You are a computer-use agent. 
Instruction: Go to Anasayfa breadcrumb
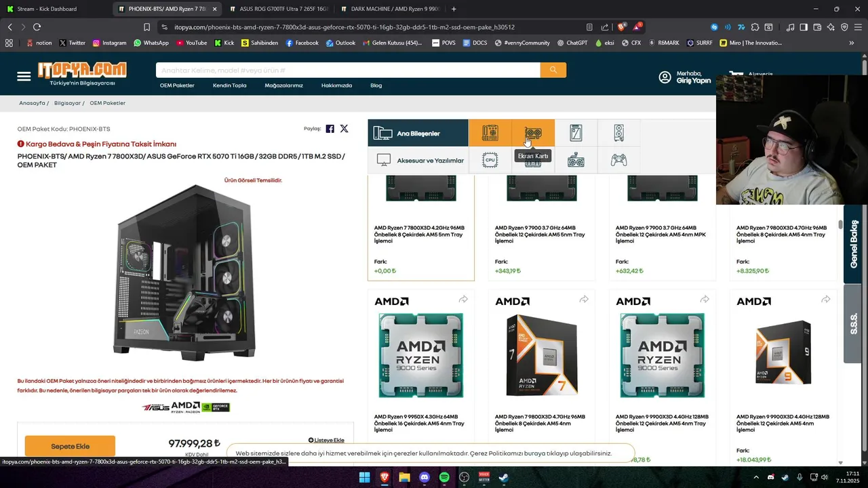32,103
